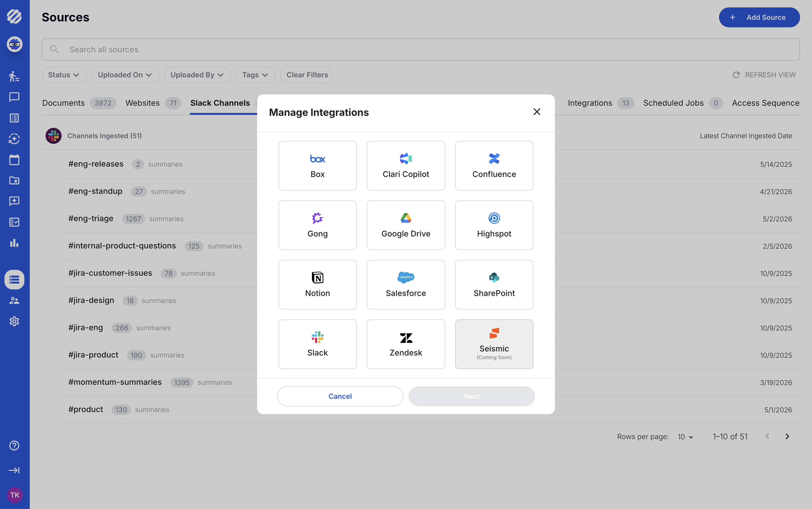Select the Slack Channels tab
Image resolution: width=812 pixels, height=509 pixels.
220,103
